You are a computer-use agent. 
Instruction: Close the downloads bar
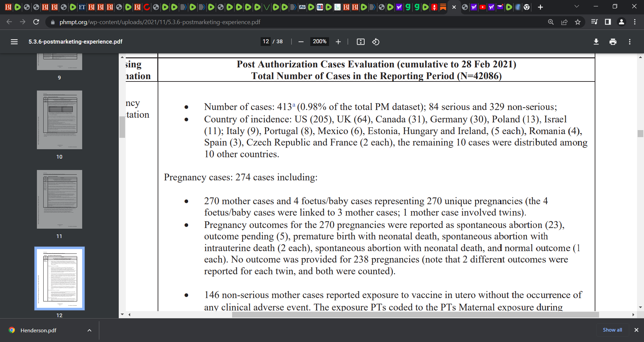tap(636, 330)
